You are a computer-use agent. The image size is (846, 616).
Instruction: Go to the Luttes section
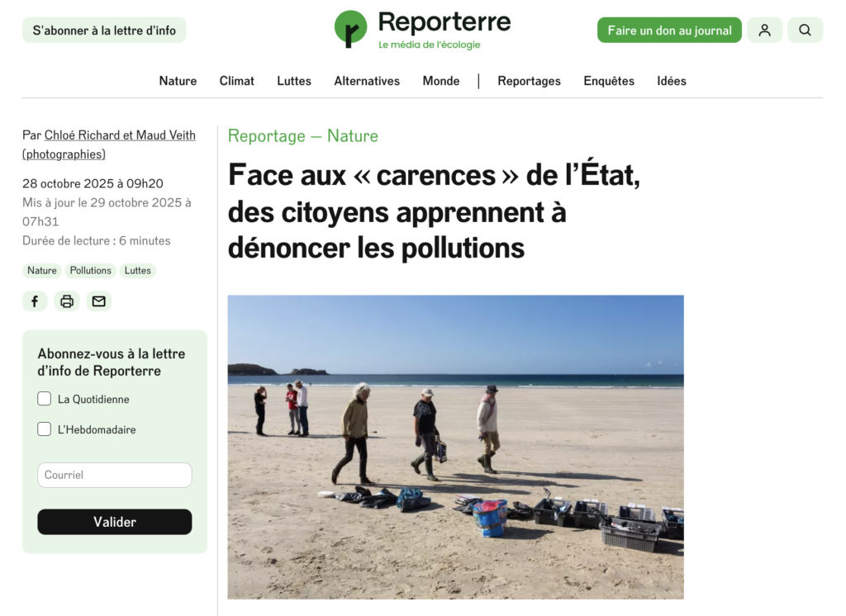[x=294, y=81]
